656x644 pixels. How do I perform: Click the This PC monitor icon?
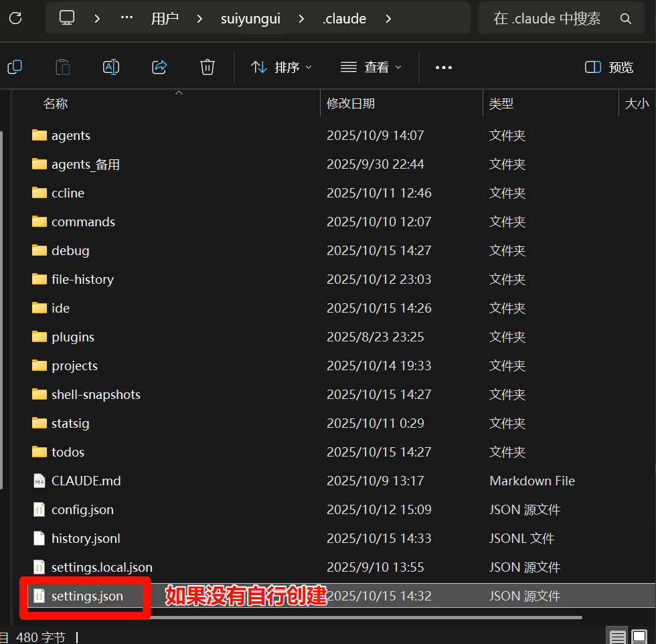[67, 18]
